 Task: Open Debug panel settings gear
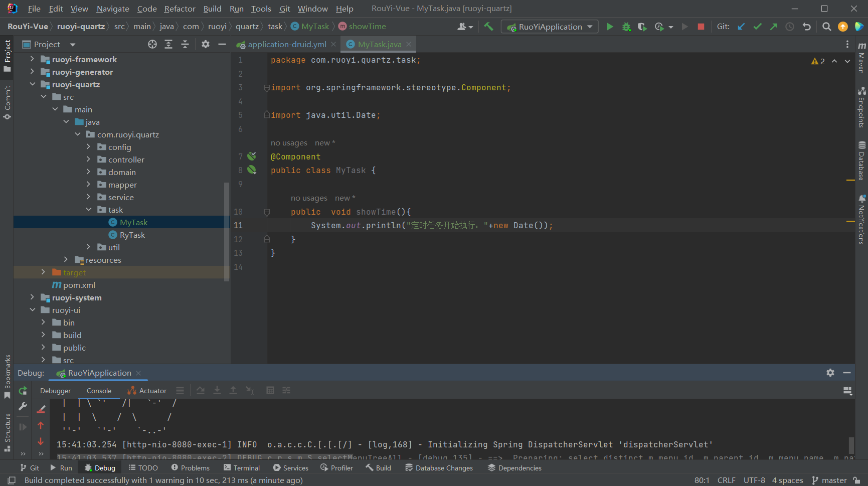(x=830, y=373)
